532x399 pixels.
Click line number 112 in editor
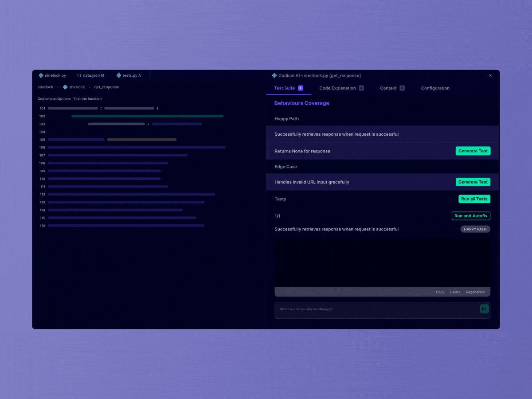(x=42, y=194)
